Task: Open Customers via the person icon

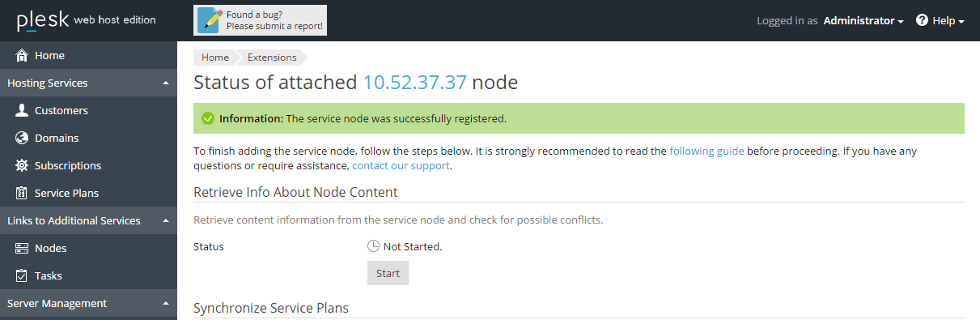Action: tap(22, 110)
